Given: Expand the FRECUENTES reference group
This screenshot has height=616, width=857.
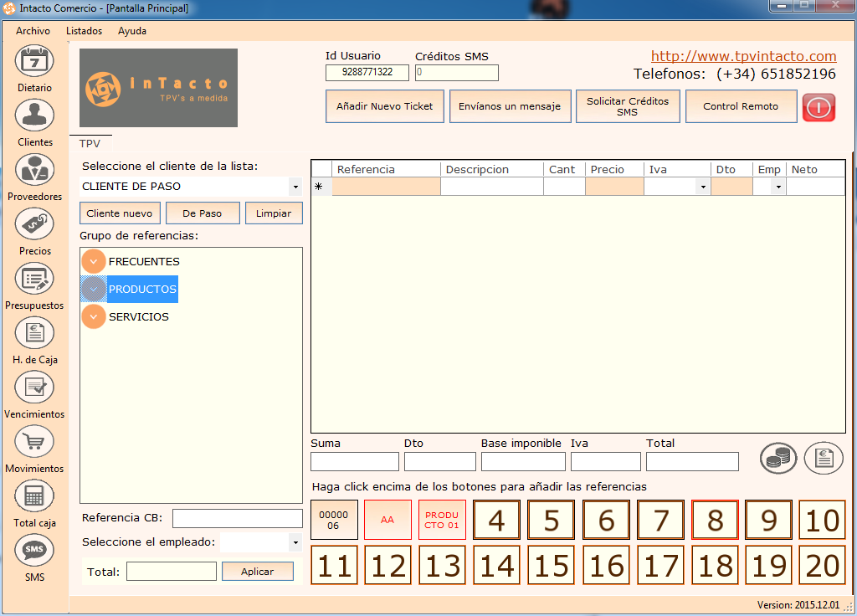Looking at the screenshot, I should [x=94, y=262].
